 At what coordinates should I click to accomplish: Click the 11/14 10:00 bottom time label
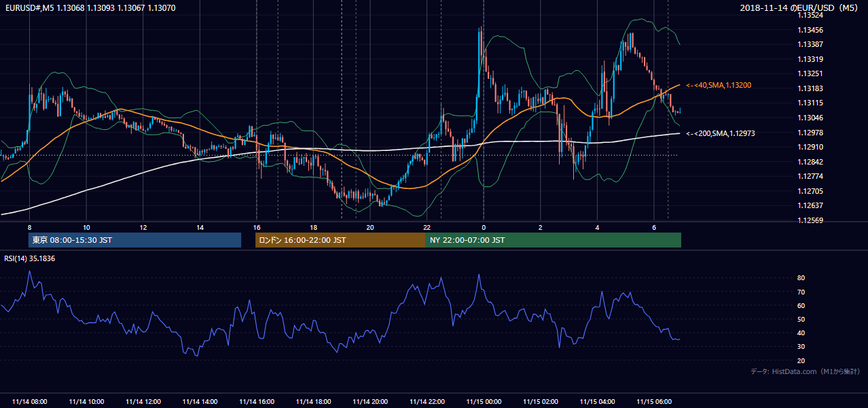pos(86,402)
